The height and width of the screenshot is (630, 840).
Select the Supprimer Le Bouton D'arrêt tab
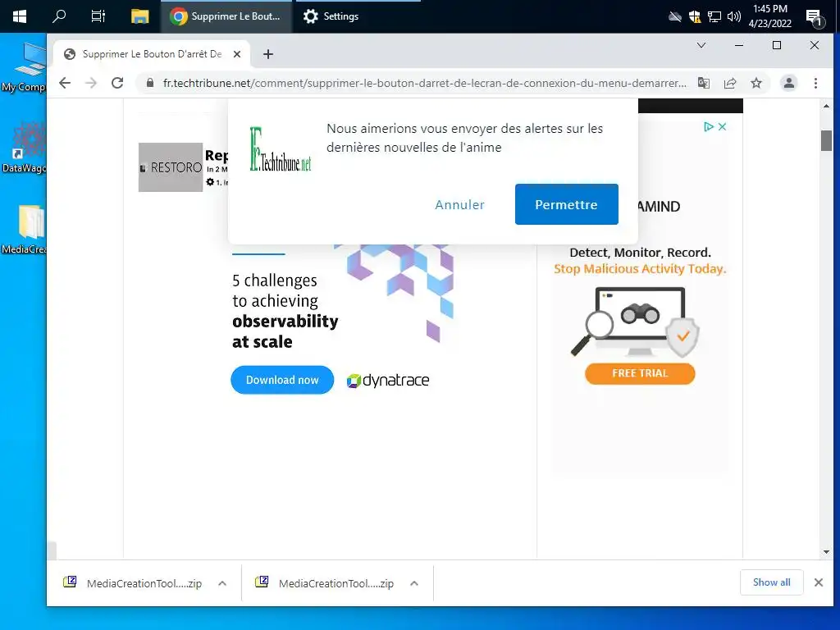(x=152, y=54)
